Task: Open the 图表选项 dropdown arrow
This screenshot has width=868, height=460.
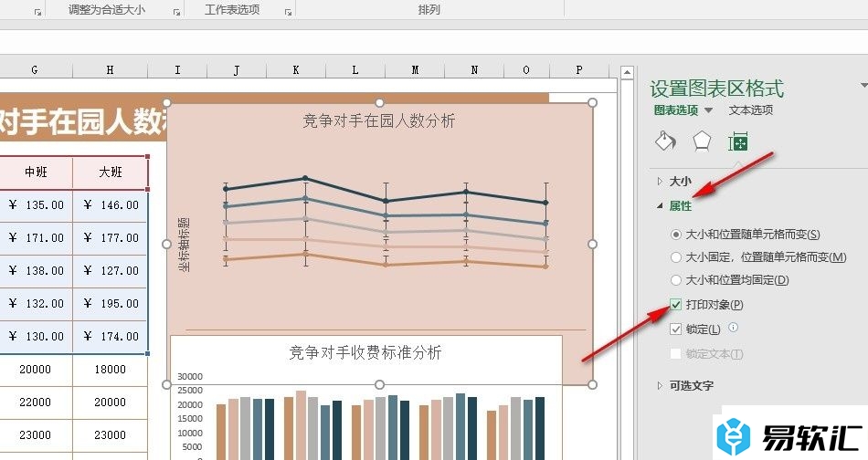Action: pos(709,110)
